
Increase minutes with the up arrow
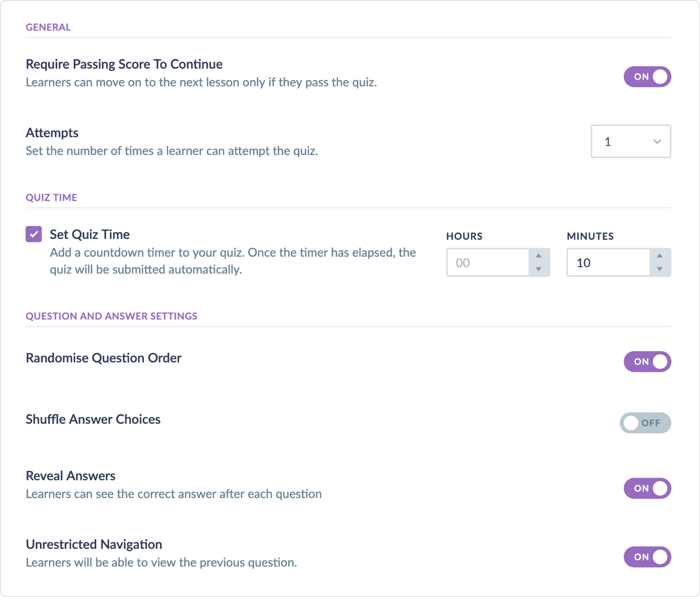tap(660, 256)
